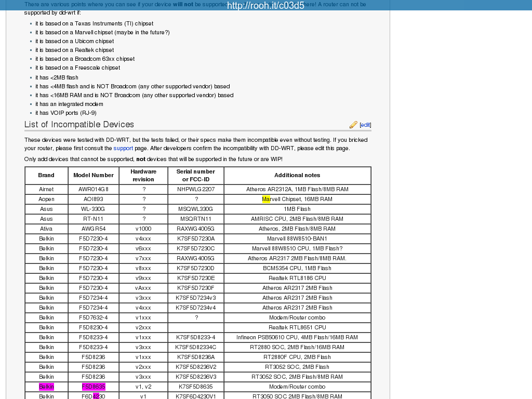Click the Model Number column header
The image size is (532, 399).
coord(94,176)
